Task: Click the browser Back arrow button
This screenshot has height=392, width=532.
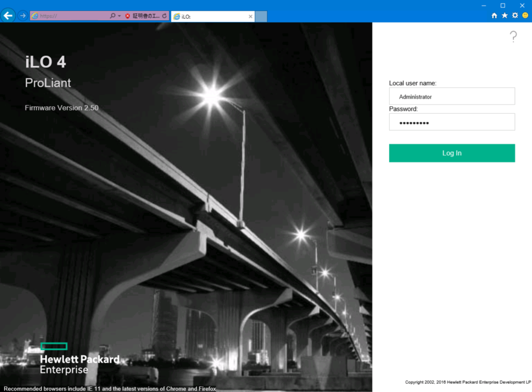Action: tap(8, 16)
